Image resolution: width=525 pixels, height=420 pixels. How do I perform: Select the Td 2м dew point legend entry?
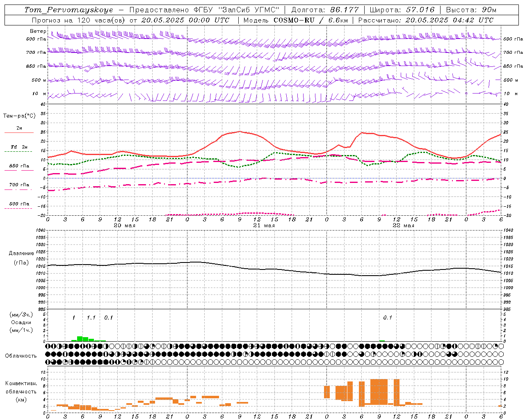tap(19, 147)
